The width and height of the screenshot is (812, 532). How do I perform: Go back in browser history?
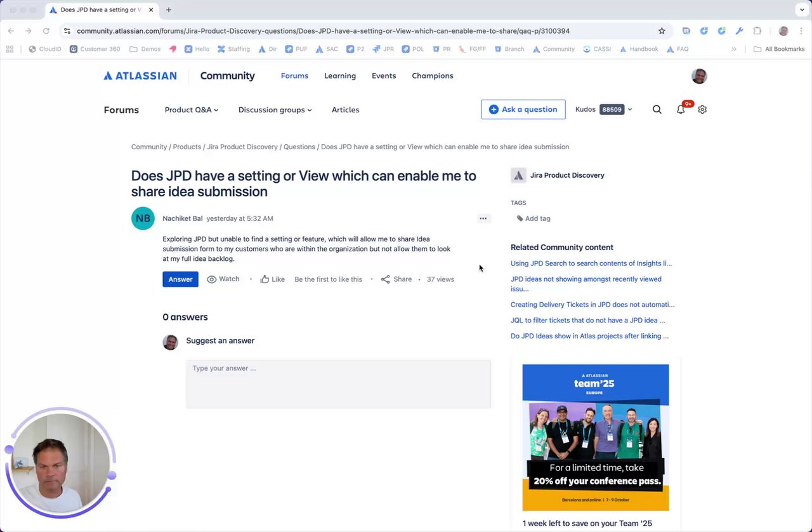(x=11, y=30)
